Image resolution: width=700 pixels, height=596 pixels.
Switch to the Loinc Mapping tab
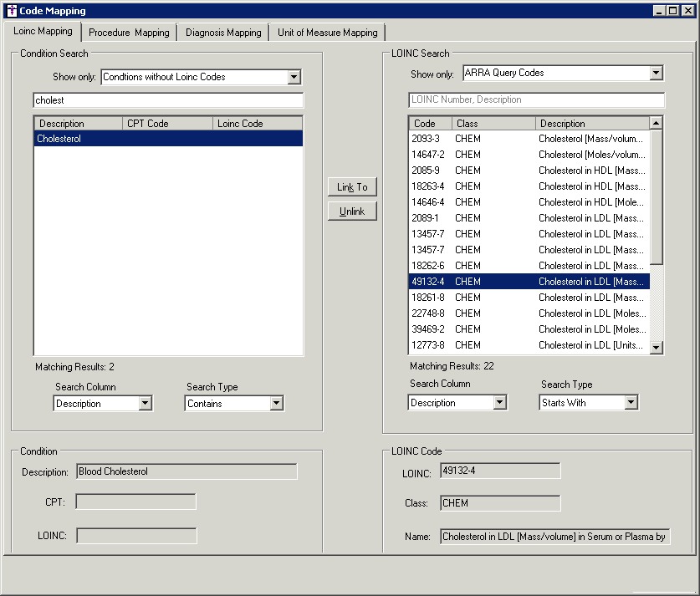tap(43, 31)
